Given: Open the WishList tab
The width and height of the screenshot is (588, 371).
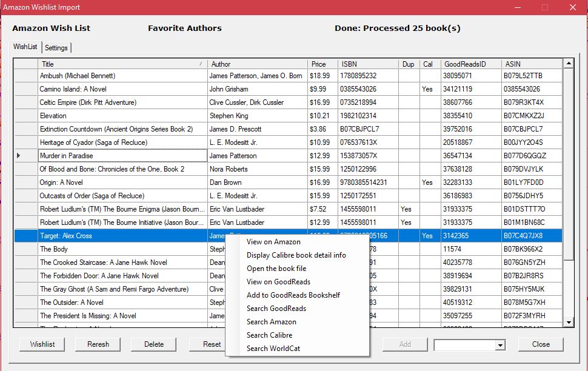Looking at the screenshot, I should click(x=25, y=47).
